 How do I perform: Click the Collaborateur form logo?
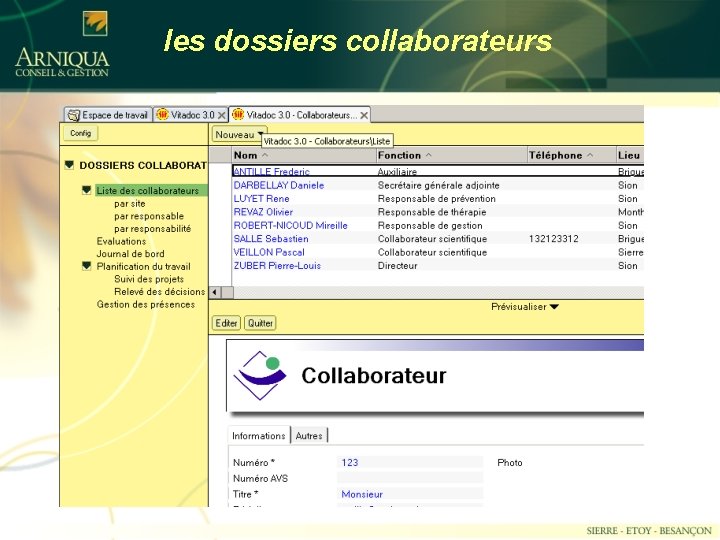click(x=259, y=375)
